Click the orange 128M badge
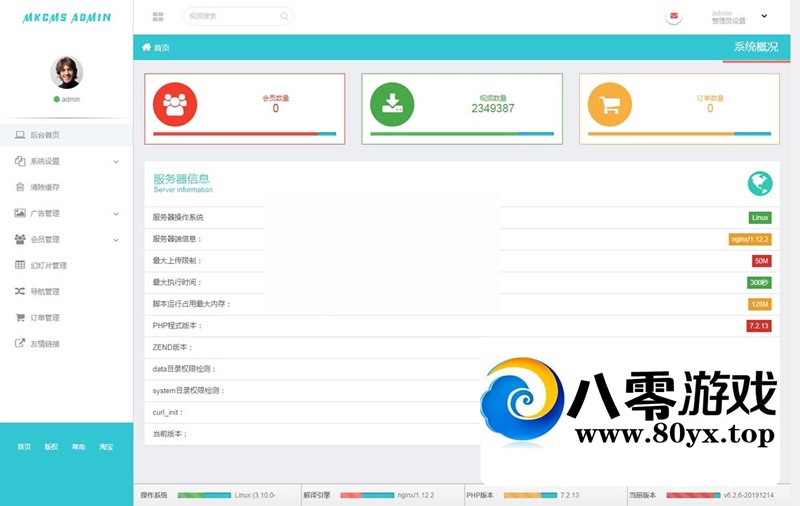The height and width of the screenshot is (506, 800). [760, 304]
